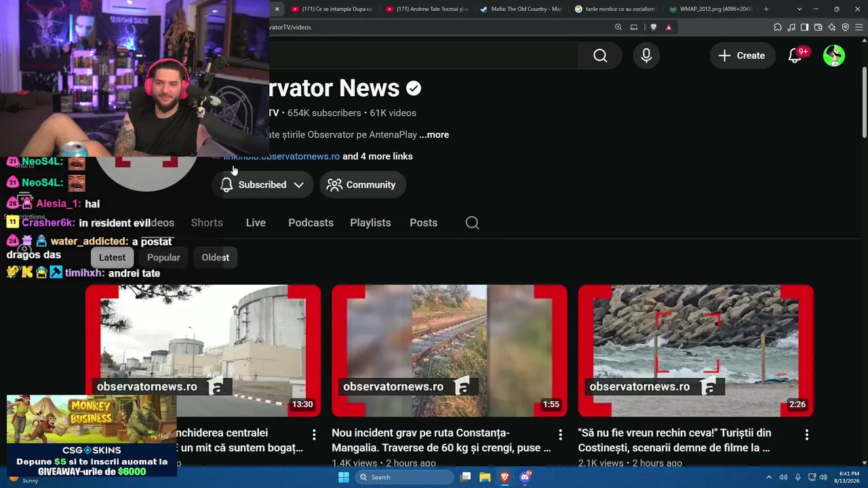Viewport: 868px width, 488px height.
Task: Search within the channel using the magnifier icon
Action: (x=473, y=223)
